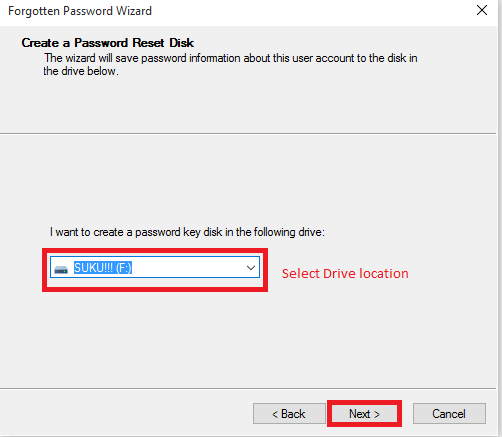
Task: Click the right vertical edge strip of the window
Action: [x=499, y=218]
